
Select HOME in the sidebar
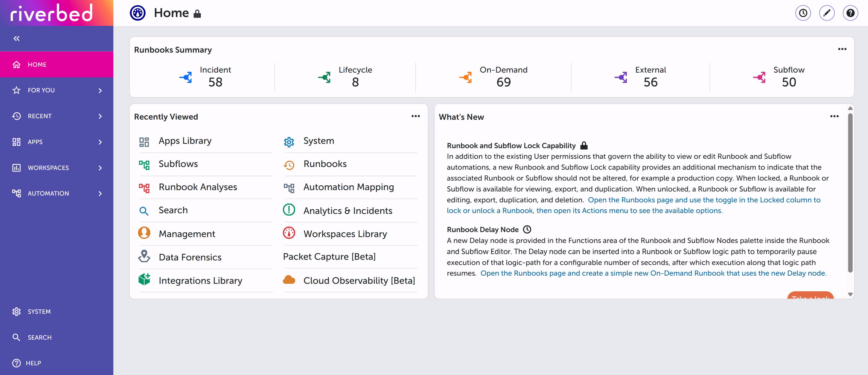coord(57,64)
